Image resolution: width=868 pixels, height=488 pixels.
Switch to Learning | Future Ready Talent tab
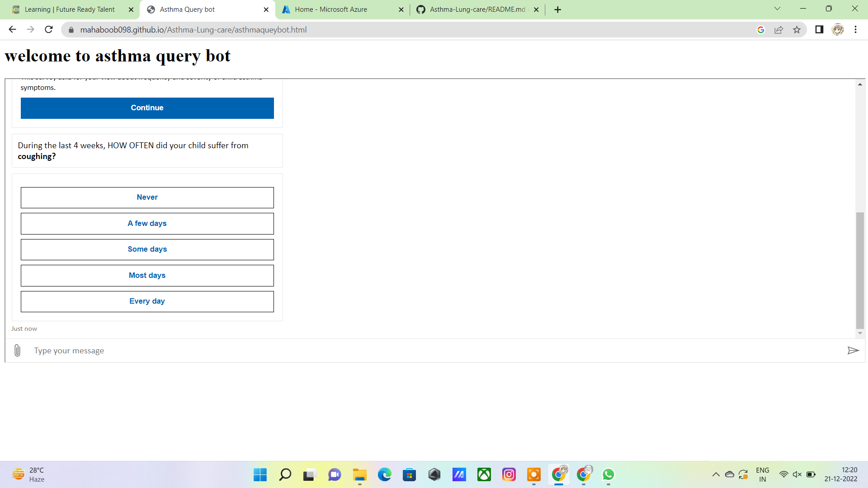point(70,9)
